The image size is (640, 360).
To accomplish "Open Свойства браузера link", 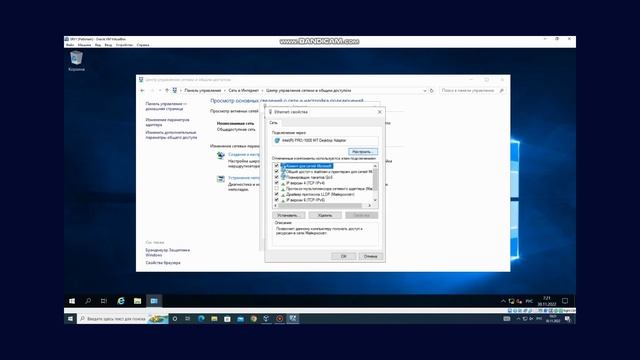I will tap(163, 263).
